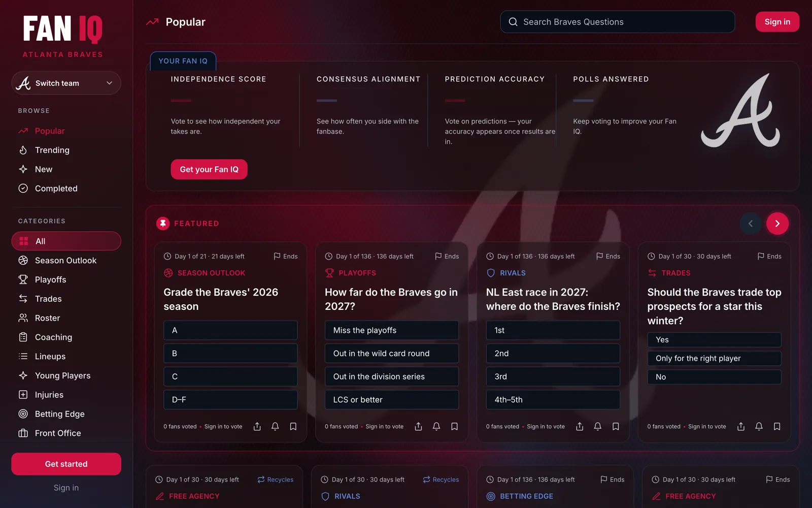Open New in the Browse menu
Screen dimensions: 812x508
[x=66, y=169]
